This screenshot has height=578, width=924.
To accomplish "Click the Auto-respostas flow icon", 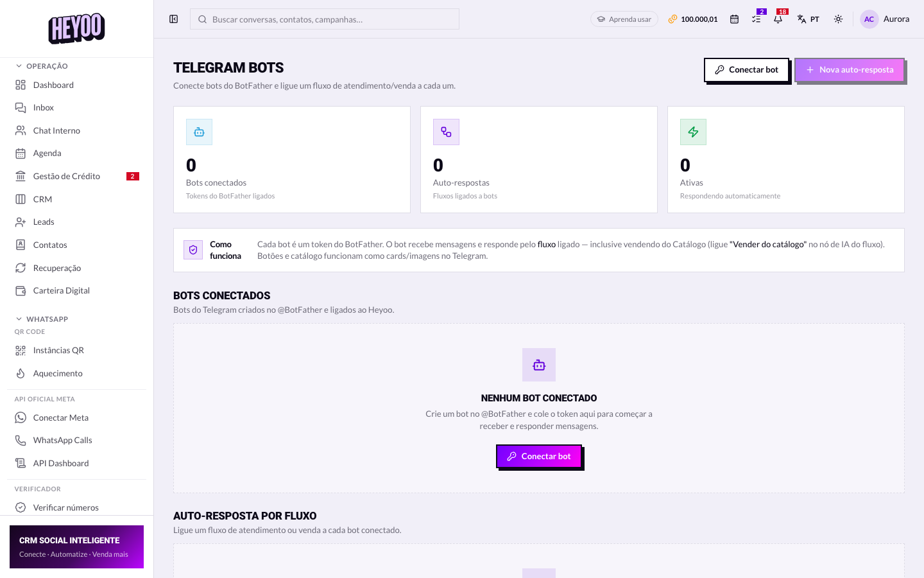I will tap(446, 132).
